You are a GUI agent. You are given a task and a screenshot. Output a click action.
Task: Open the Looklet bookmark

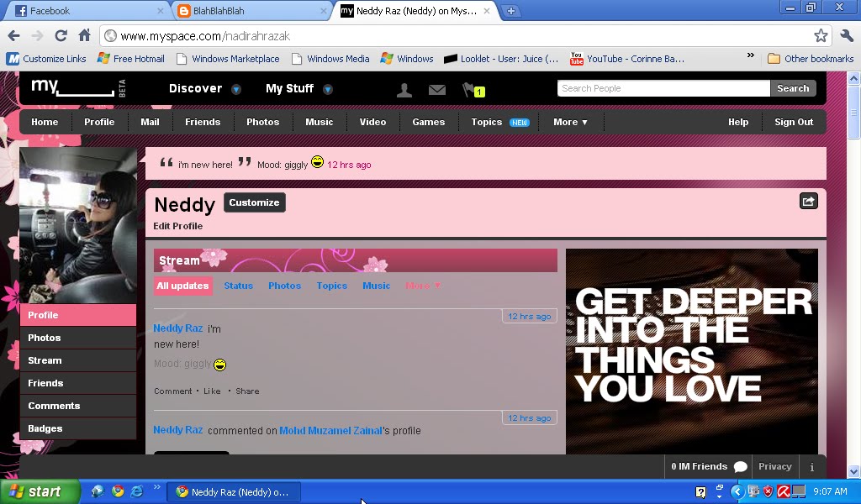(501, 59)
